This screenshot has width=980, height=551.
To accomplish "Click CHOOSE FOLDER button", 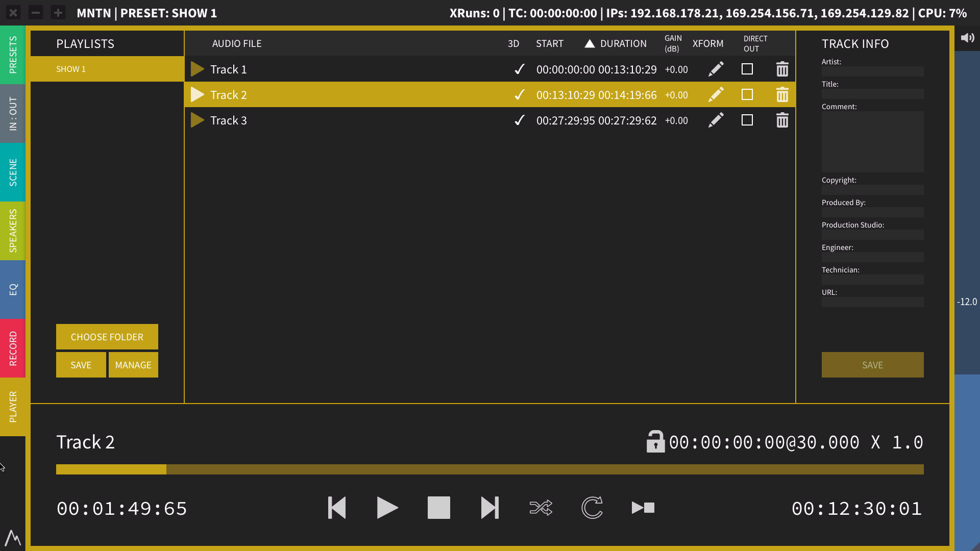I will click(107, 337).
